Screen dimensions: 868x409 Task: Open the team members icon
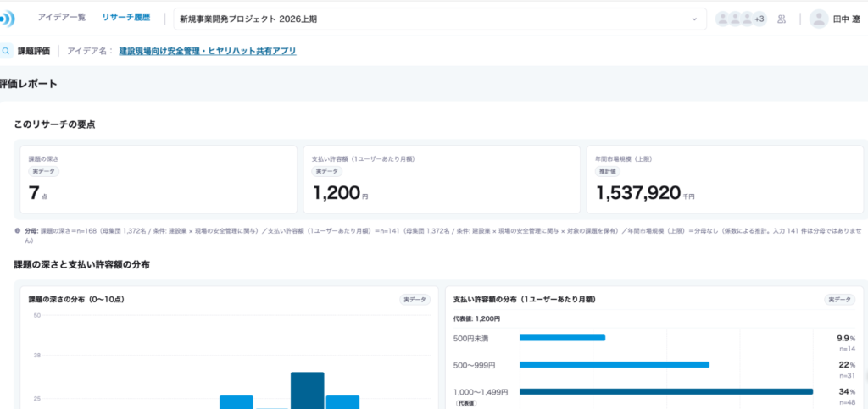click(x=782, y=19)
